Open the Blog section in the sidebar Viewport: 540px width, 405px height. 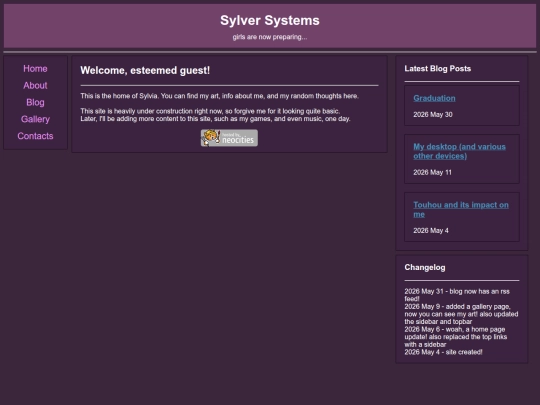point(35,102)
